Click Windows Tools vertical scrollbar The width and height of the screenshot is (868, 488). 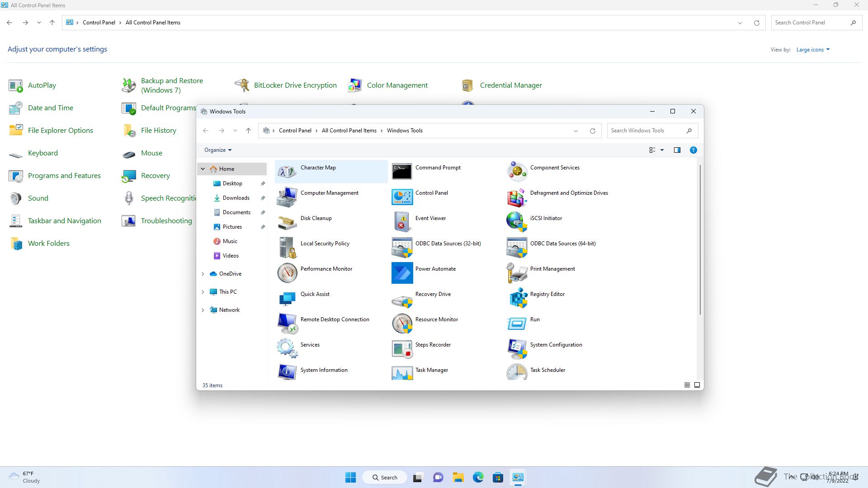tap(700, 240)
